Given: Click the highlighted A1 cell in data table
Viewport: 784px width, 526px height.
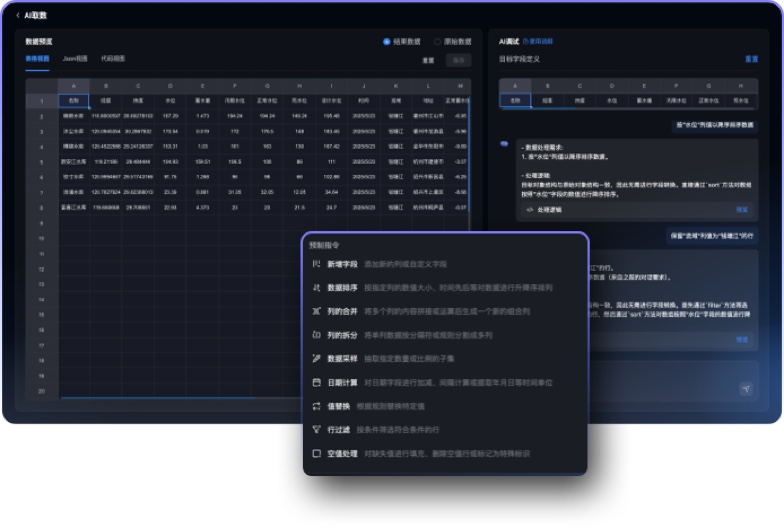Looking at the screenshot, I should click(74, 101).
